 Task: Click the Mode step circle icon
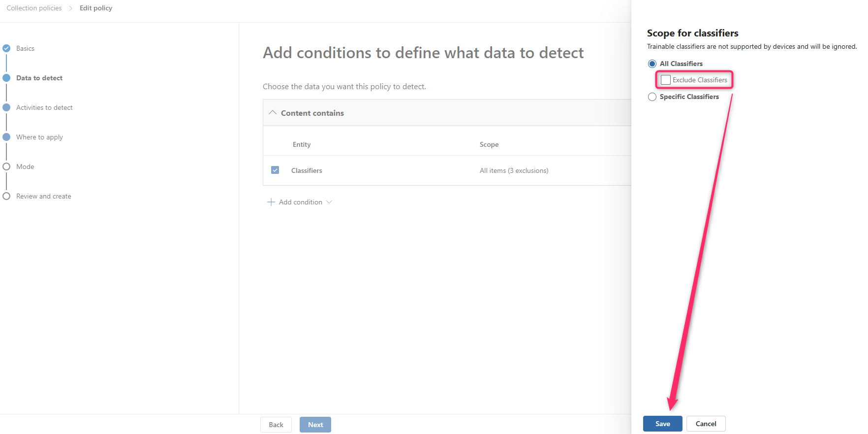tap(6, 167)
